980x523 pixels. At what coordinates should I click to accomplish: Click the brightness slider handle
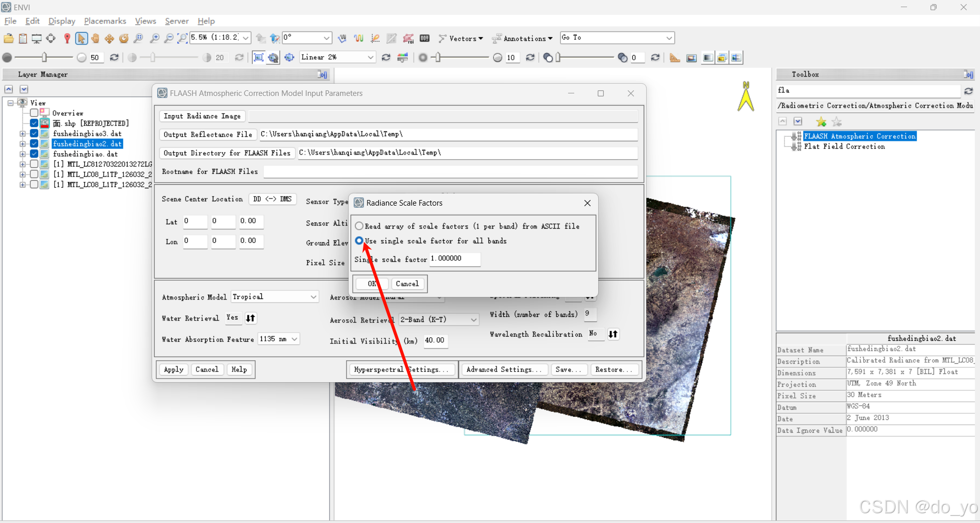tap(44, 57)
